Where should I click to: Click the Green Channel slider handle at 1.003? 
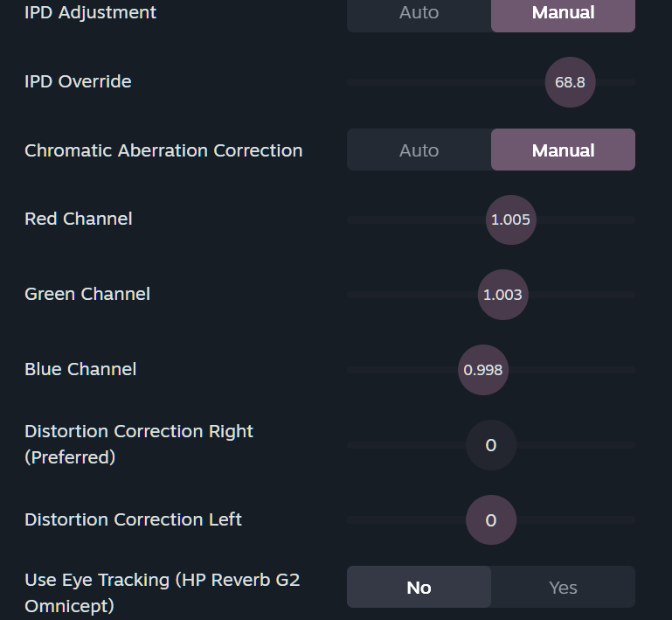click(x=502, y=295)
